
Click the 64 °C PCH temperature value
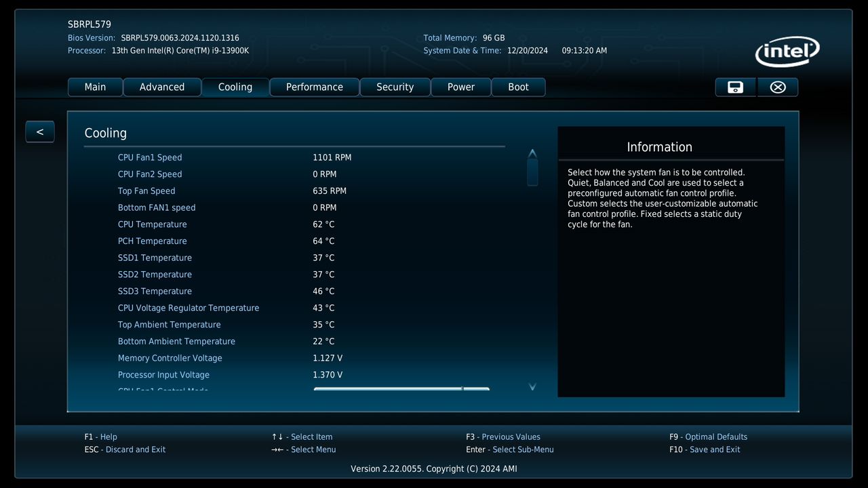pyautogui.click(x=323, y=241)
